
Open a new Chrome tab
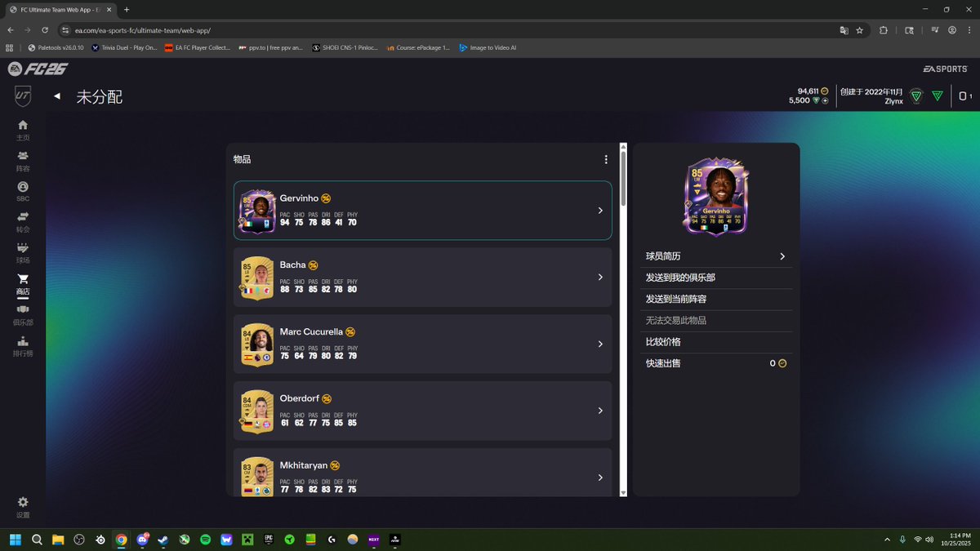coord(127,9)
